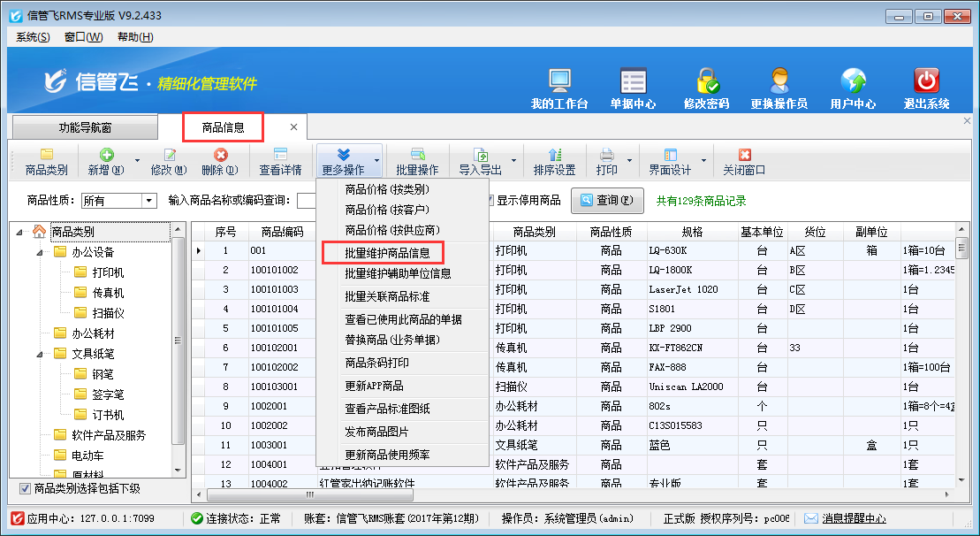Open the 消息提醒中心 link

[854, 519]
